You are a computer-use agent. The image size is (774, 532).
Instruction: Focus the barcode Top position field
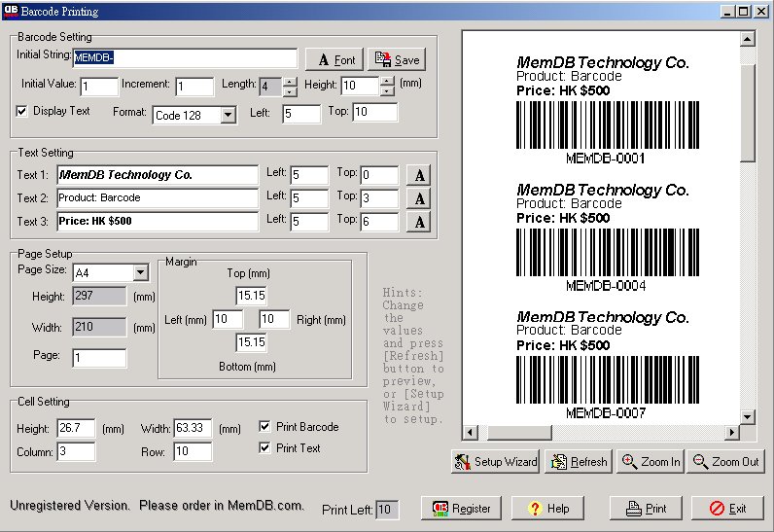(375, 112)
